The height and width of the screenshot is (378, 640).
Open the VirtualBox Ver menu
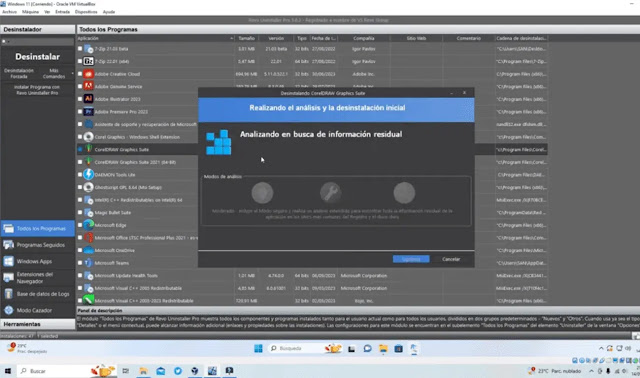pos(47,12)
